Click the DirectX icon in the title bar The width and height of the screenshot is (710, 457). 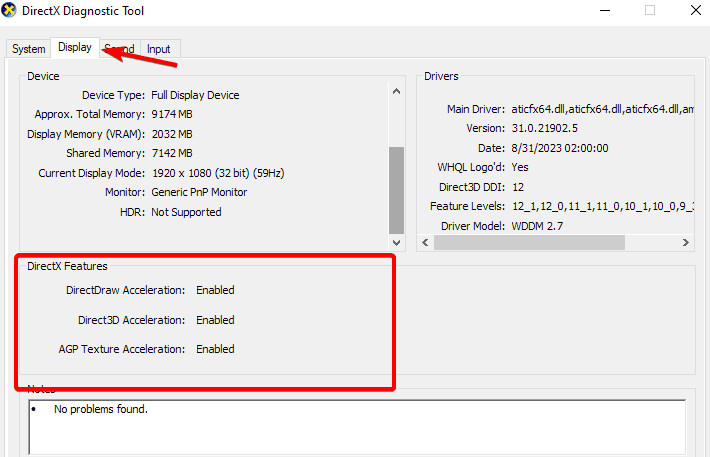pyautogui.click(x=10, y=10)
